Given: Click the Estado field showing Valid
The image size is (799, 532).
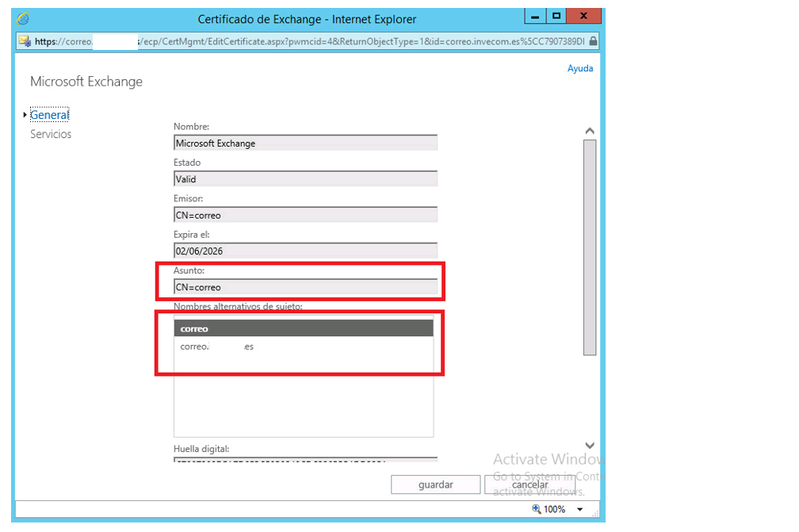Looking at the screenshot, I should click(x=305, y=179).
